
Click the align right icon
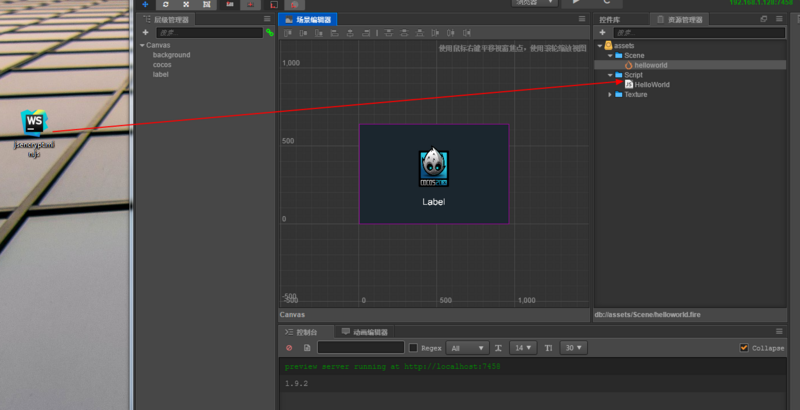[x=366, y=33]
